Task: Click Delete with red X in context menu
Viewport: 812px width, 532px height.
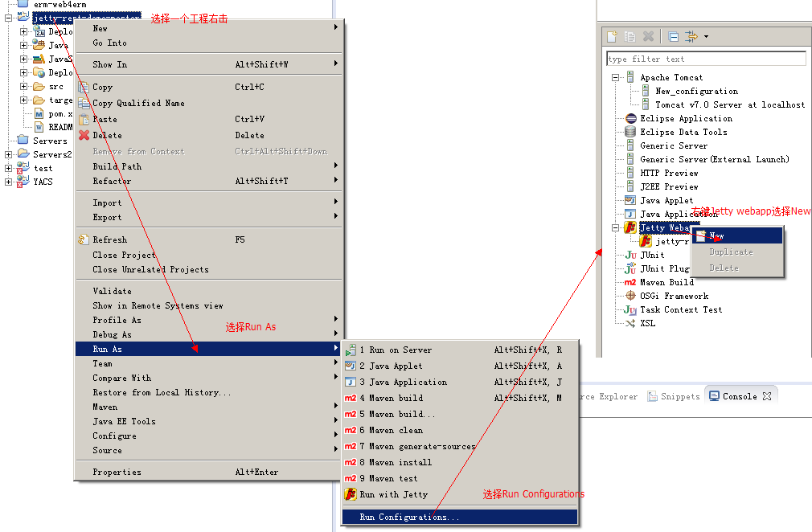Action: (x=209, y=135)
